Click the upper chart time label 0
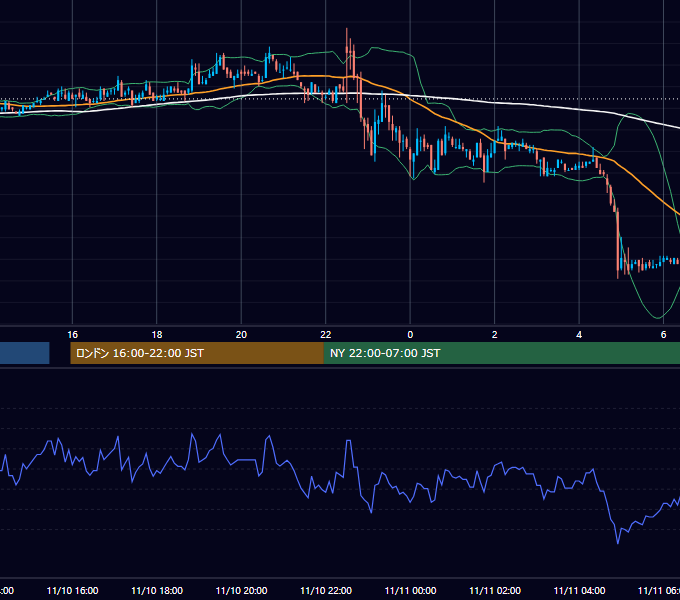The width and height of the screenshot is (680, 600). pyautogui.click(x=410, y=334)
